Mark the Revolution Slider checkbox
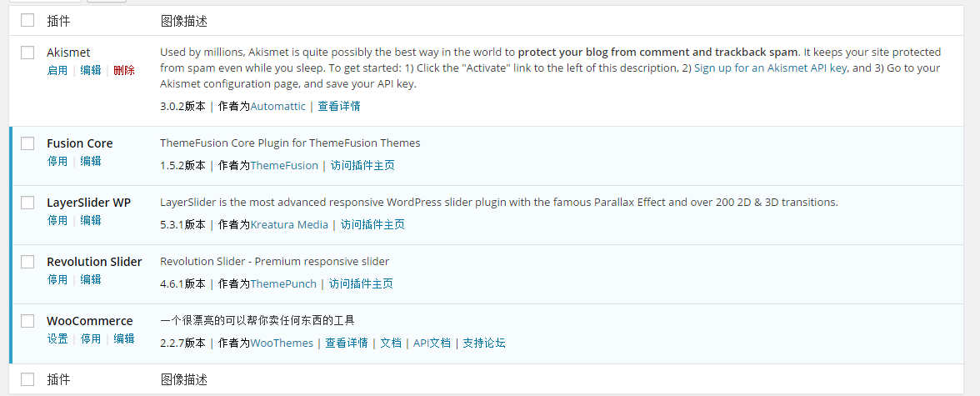980x396 pixels. tap(27, 262)
